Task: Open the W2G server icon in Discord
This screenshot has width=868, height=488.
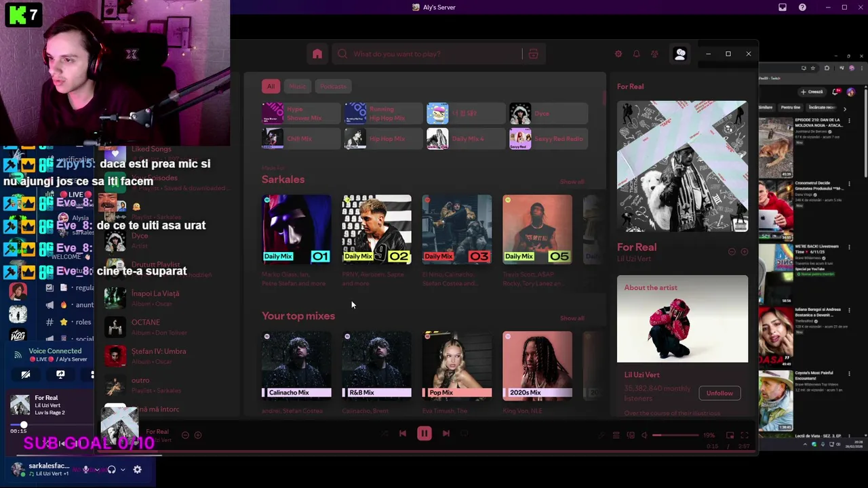Action: pos(18,335)
